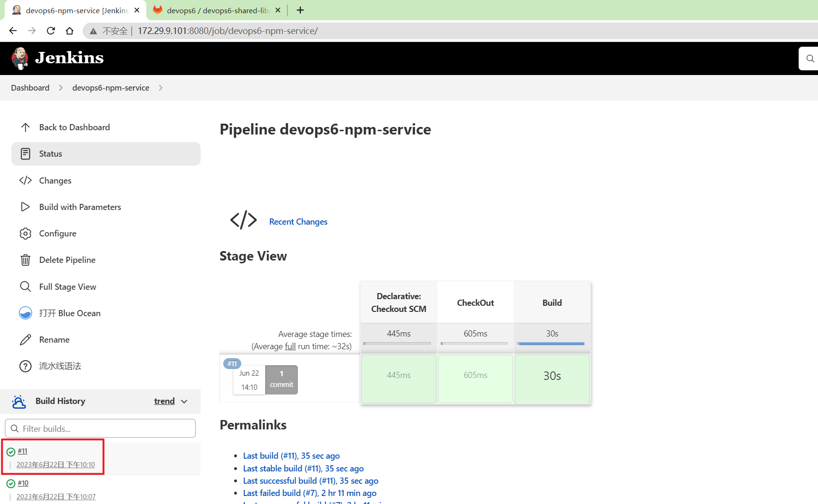
Task: Open the Rename menu item
Action: tap(106, 340)
